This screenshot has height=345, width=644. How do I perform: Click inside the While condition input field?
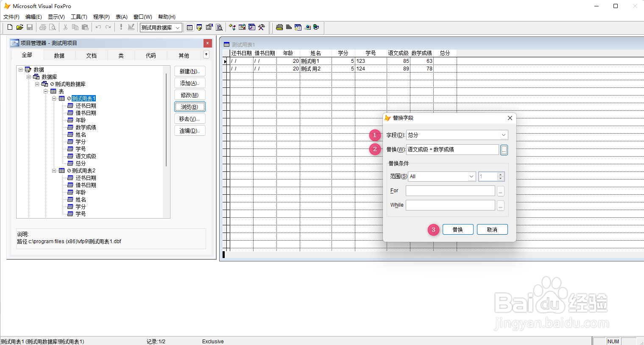(449, 205)
